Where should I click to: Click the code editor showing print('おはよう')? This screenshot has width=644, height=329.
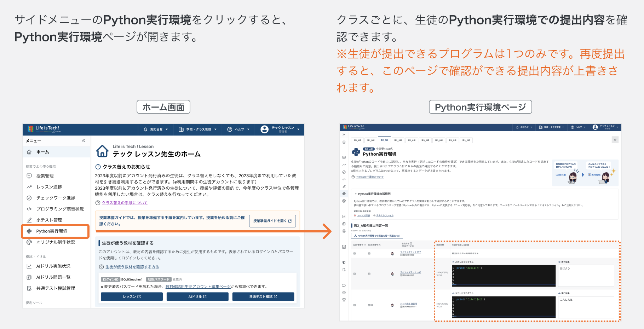504,276
